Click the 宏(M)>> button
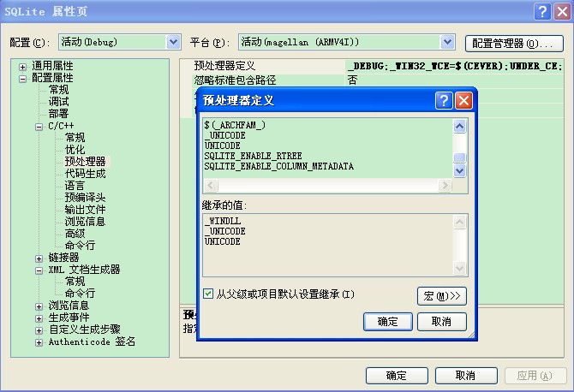The height and width of the screenshot is (392, 574). click(x=442, y=296)
